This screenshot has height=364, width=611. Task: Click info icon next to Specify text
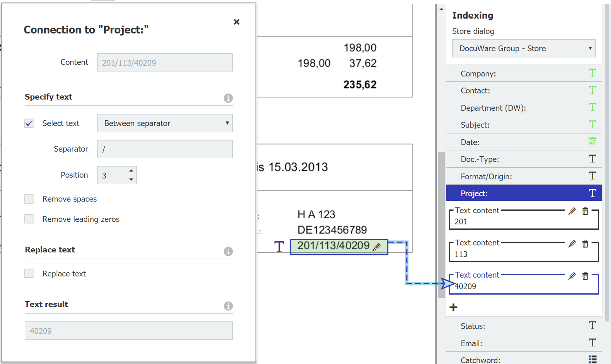(x=228, y=98)
